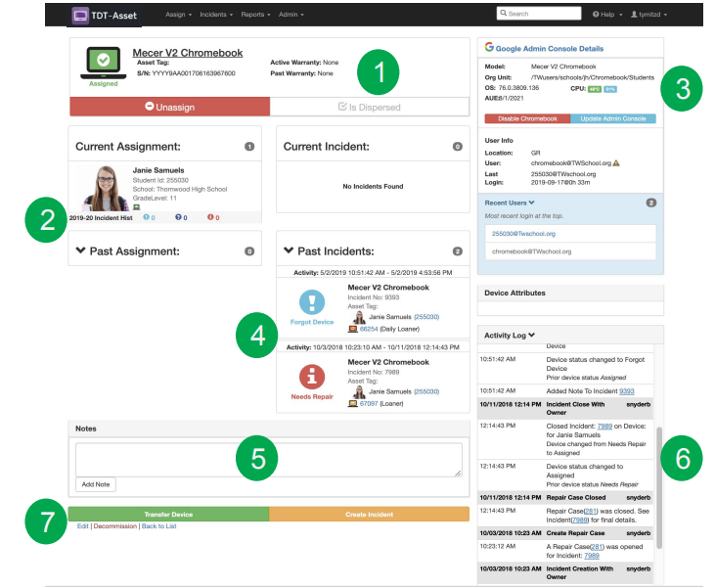Click Janie Samuels' student photo in Current Assignment

point(106,189)
